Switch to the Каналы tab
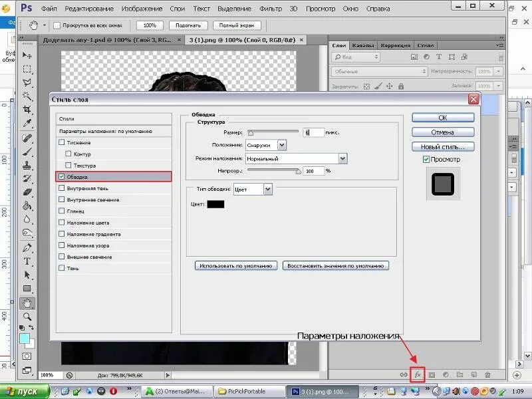This screenshot has width=532, height=399. point(362,45)
